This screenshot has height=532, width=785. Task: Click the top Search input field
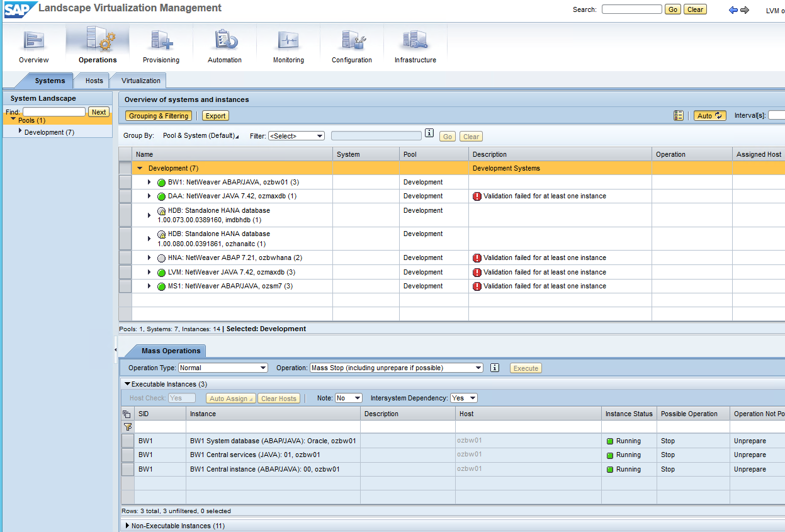[x=631, y=9]
